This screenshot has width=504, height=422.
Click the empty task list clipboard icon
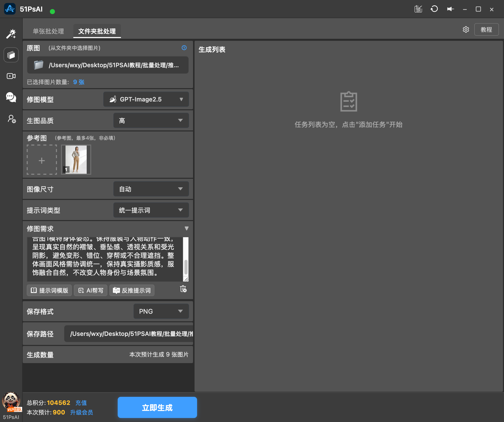pyautogui.click(x=349, y=101)
